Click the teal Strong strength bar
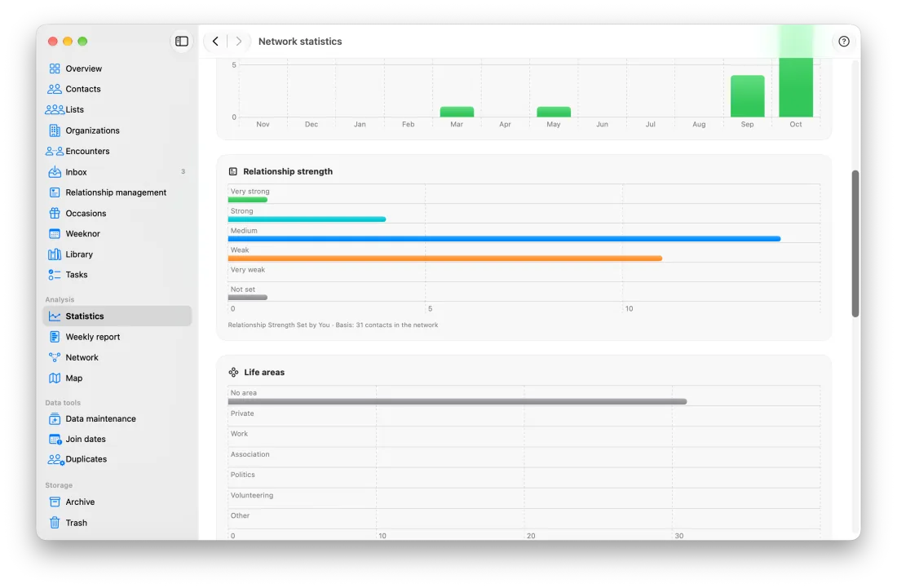 [307, 219]
